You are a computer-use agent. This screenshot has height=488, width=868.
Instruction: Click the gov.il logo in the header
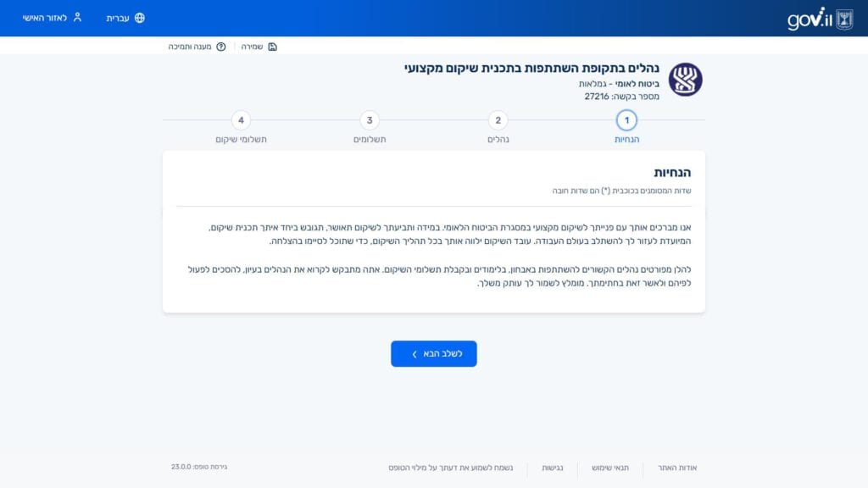pos(810,19)
